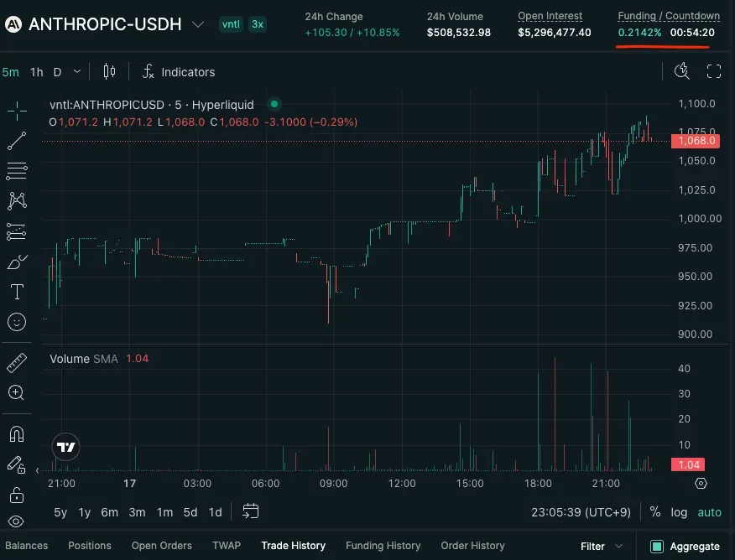This screenshot has width=735, height=560.
Task: Expand the timeframe interval dropdown chevron
Action: [77, 71]
